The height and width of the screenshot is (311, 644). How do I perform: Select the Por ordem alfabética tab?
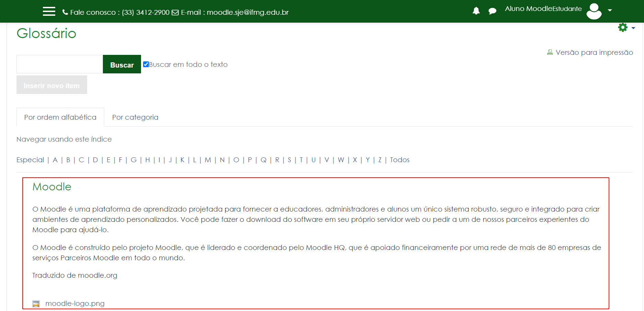(x=60, y=117)
